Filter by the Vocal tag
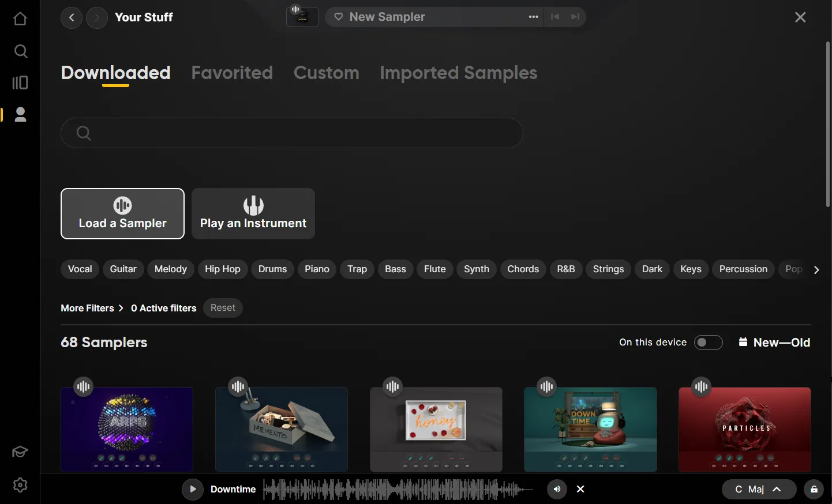The image size is (832, 504). pos(80,269)
